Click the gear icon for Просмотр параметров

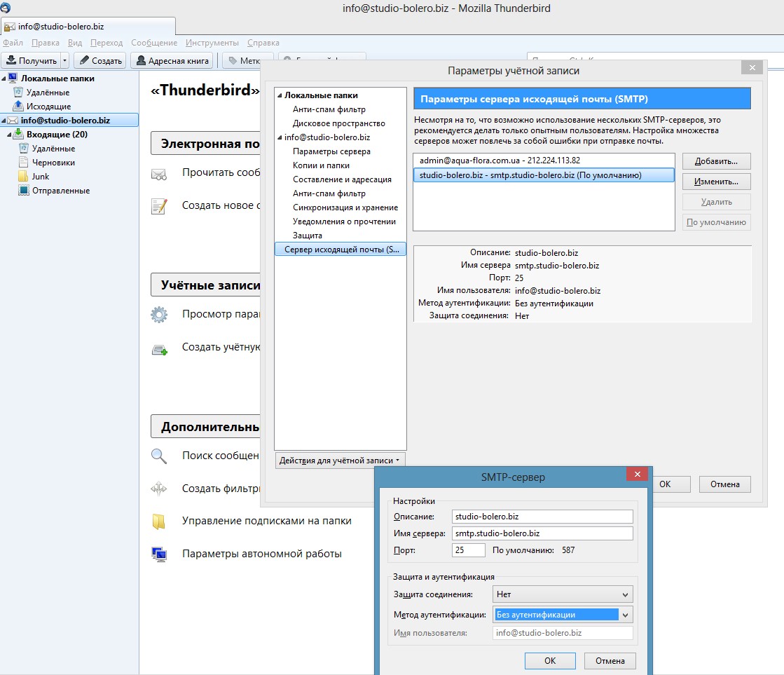pos(159,314)
